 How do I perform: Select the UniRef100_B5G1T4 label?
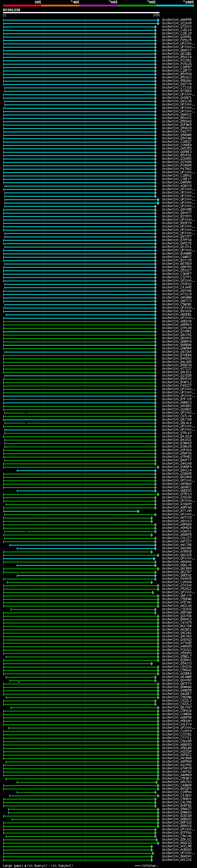(x=177, y=57)
